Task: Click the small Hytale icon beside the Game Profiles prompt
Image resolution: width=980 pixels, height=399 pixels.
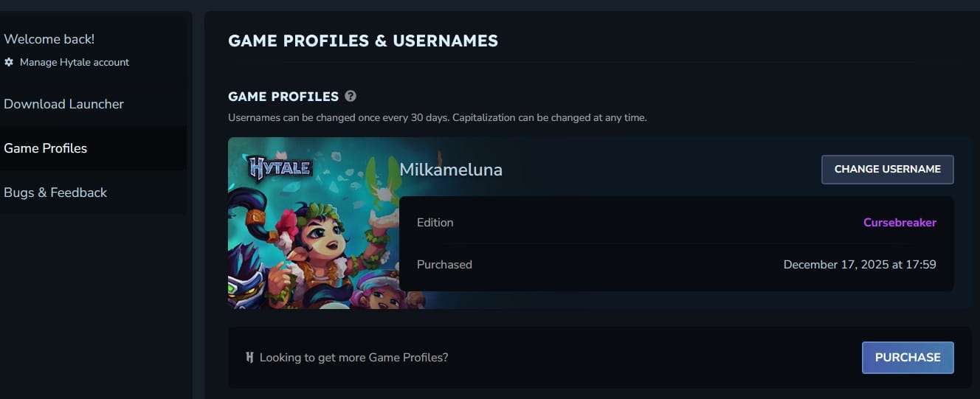Action: point(249,358)
